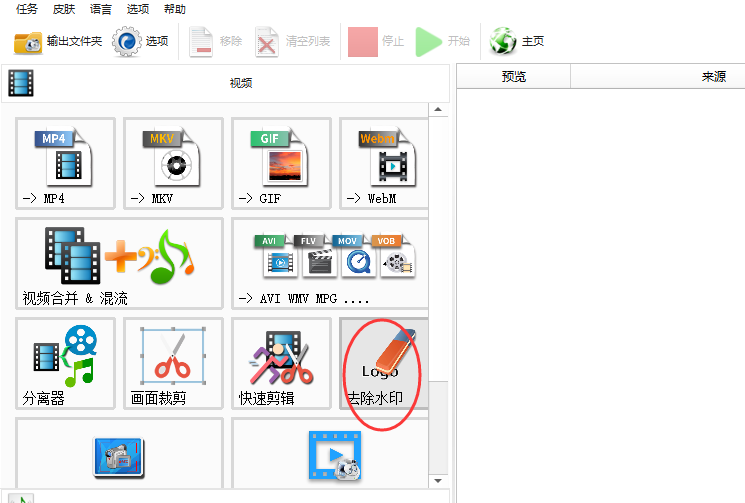Screen dimensions: 745x503
Task: Click the scrollbar down arrow
Action: (x=438, y=481)
